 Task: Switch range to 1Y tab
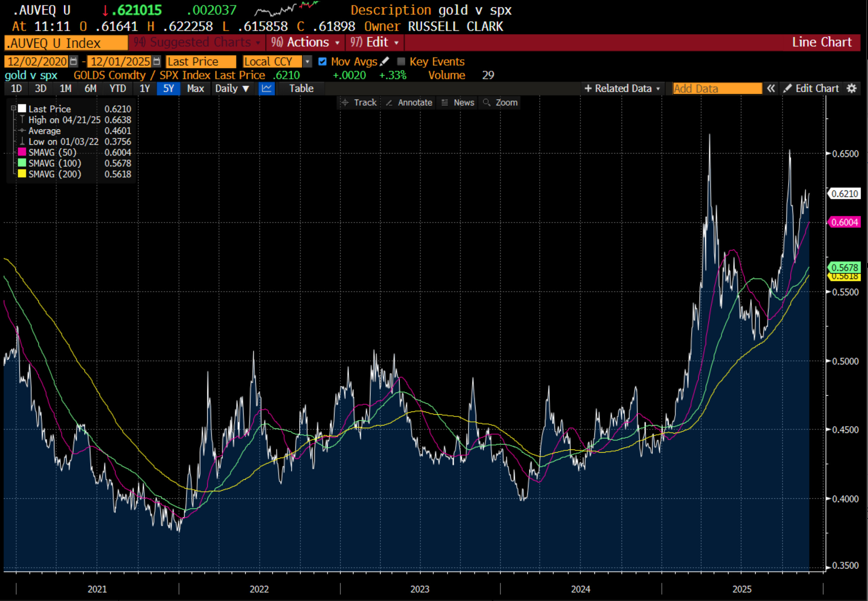(x=145, y=88)
